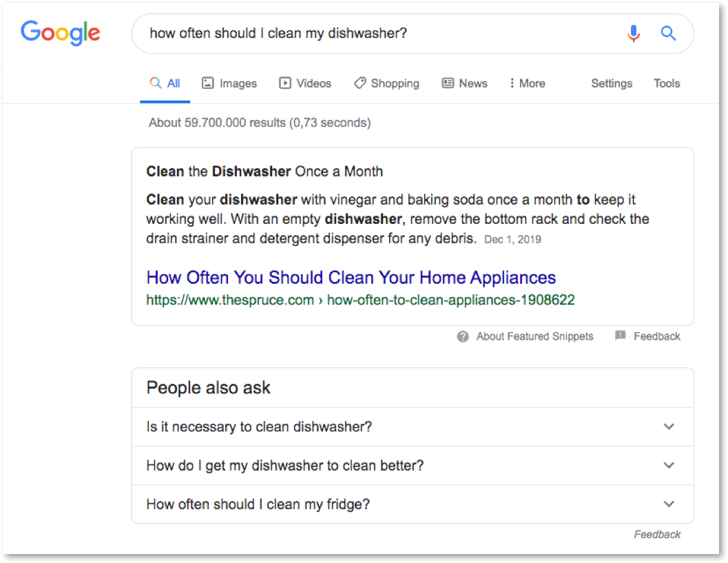
Task: Click the Shopping tag icon
Action: pyautogui.click(x=360, y=83)
